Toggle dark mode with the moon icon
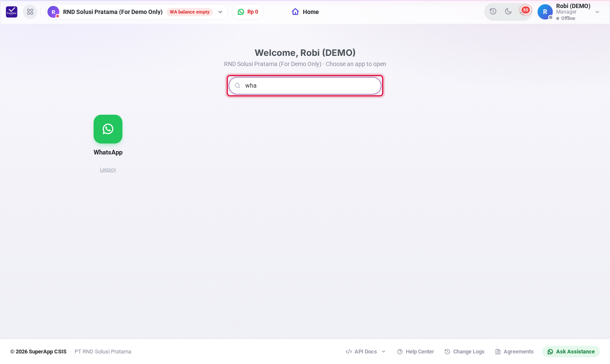Screen dimensions: 610x364 [x=508, y=11]
